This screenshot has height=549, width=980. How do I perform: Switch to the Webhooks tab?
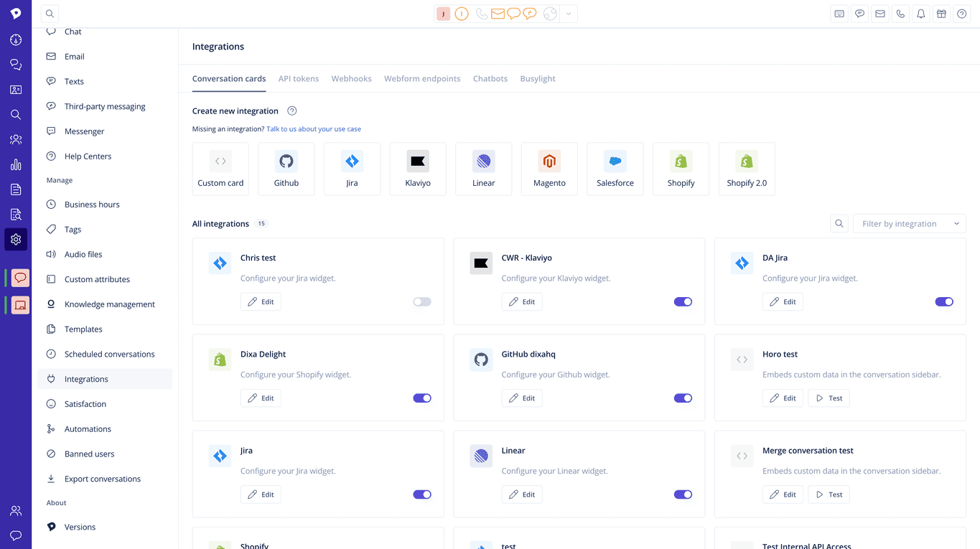tap(351, 78)
